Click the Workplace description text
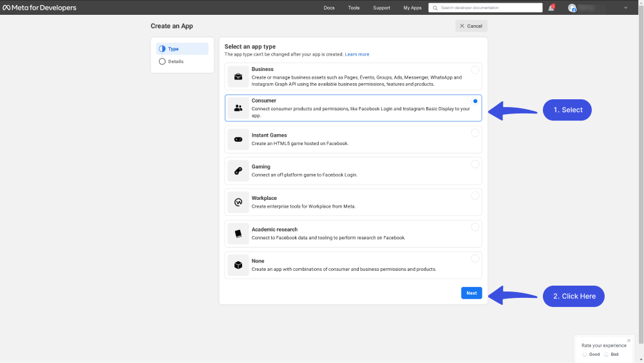Screen dimensions: 644x363 click(303, 206)
